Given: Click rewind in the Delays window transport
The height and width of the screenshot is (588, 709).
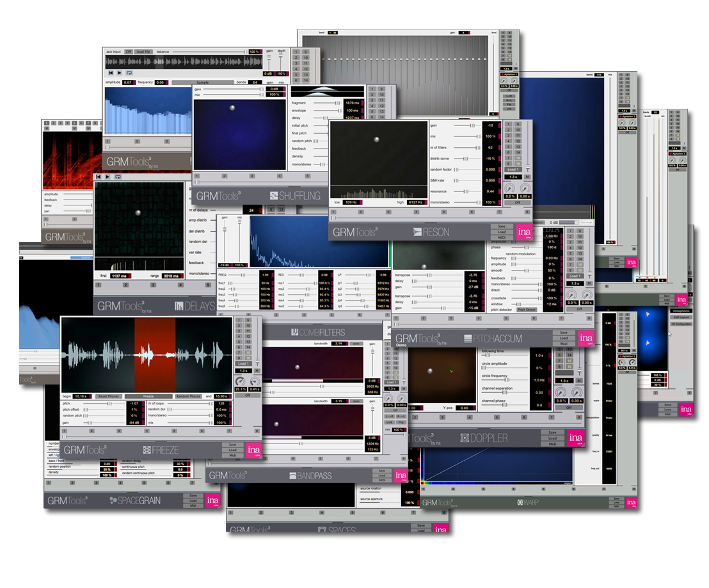Looking at the screenshot, I should pos(98,177).
